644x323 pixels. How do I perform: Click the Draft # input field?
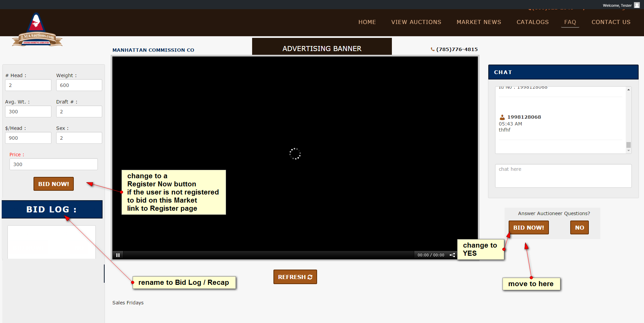[79, 112]
